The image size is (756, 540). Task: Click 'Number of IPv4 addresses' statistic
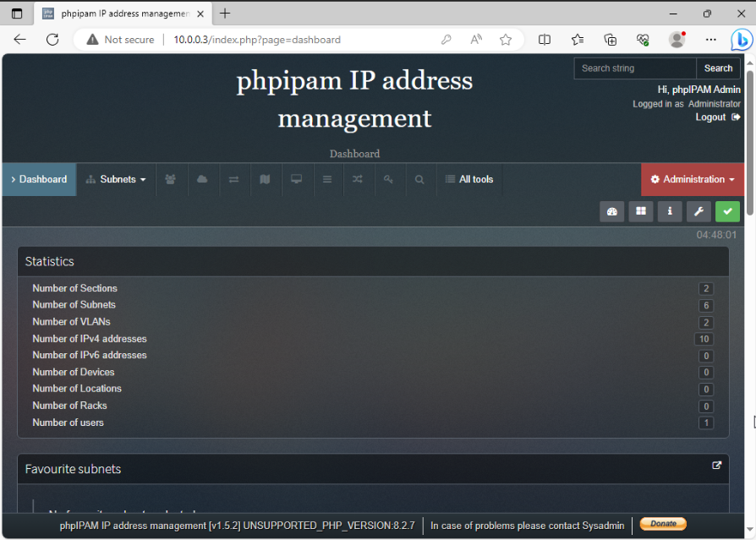90,339
